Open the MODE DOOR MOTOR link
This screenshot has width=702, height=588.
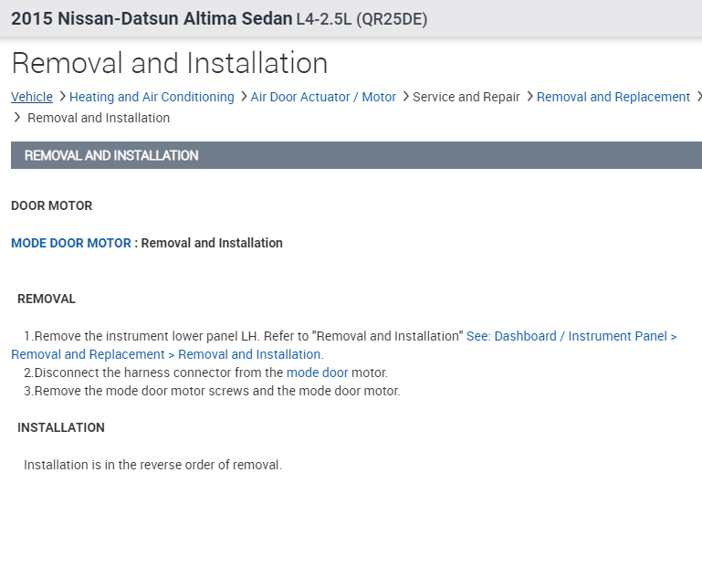[71, 243]
